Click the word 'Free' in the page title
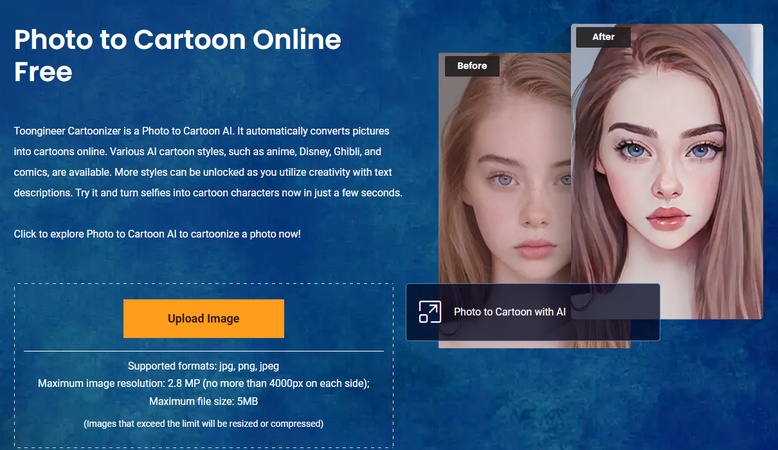The width and height of the screenshot is (778, 450). point(43,72)
